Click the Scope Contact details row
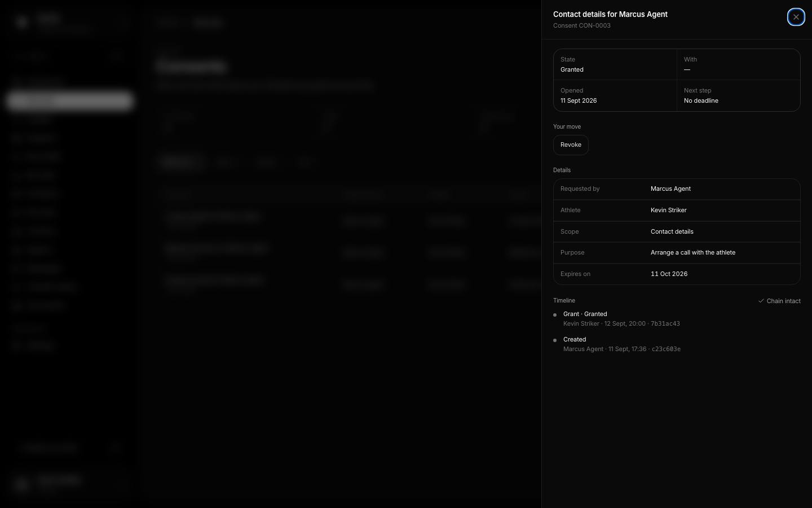Image resolution: width=812 pixels, height=508 pixels. [x=677, y=232]
